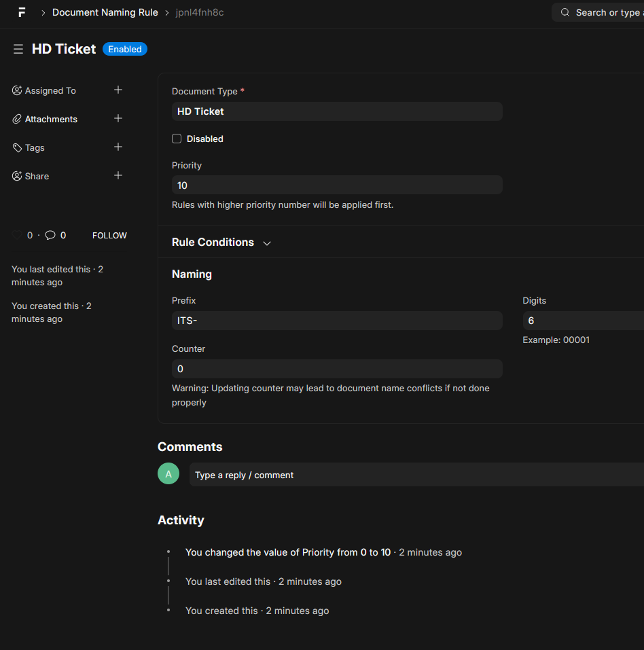
Task: Click the Enabled status badge
Action: 125,49
